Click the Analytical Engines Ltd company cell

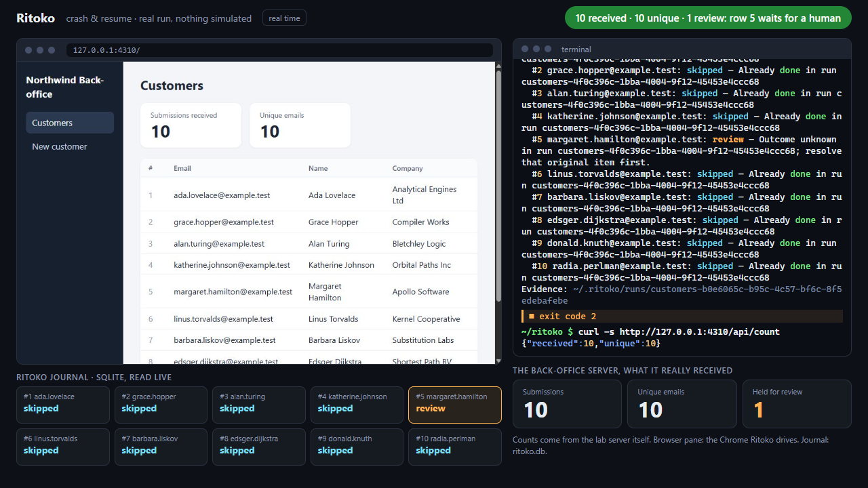425,195
